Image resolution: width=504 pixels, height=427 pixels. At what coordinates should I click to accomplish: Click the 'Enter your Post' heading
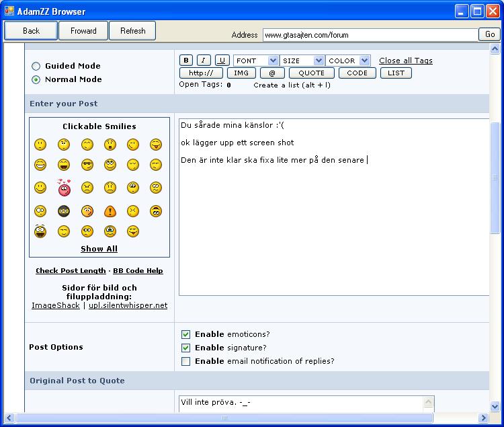(64, 104)
